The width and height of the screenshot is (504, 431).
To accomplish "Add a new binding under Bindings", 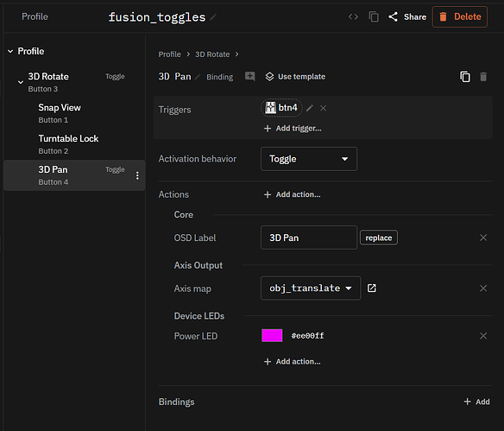I will [477, 402].
